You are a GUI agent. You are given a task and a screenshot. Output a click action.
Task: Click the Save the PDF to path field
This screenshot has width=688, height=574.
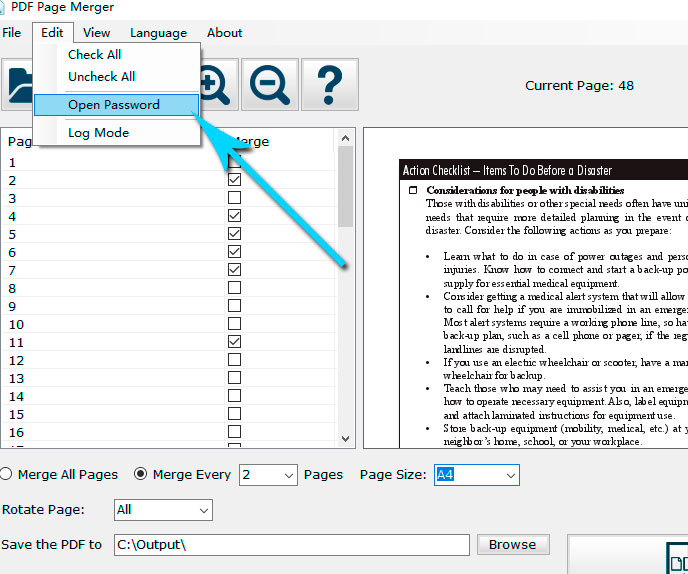[290, 545]
